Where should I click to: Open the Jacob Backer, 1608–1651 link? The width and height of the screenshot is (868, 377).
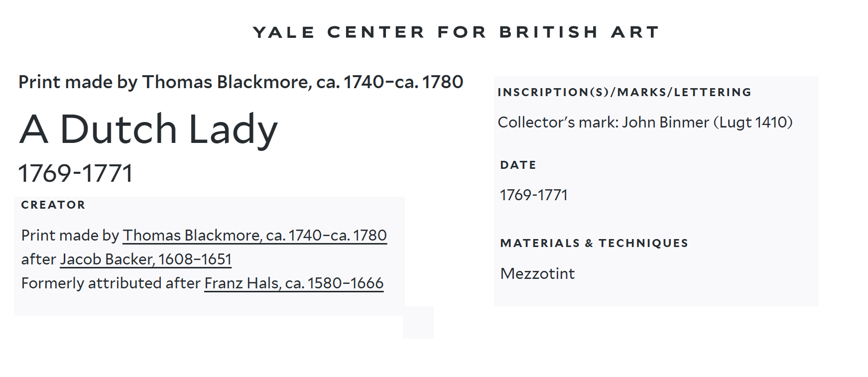tap(145, 259)
